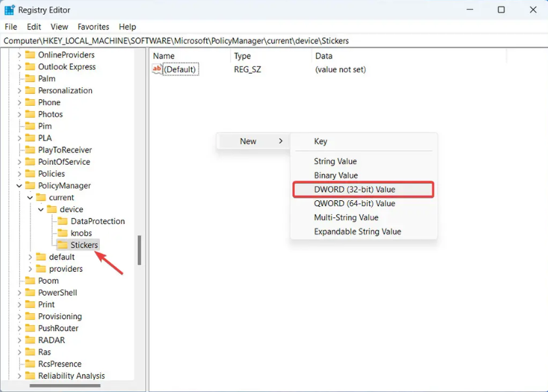This screenshot has height=392, width=548.
Task: Collapse the current key
Action: [x=30, y=198]
